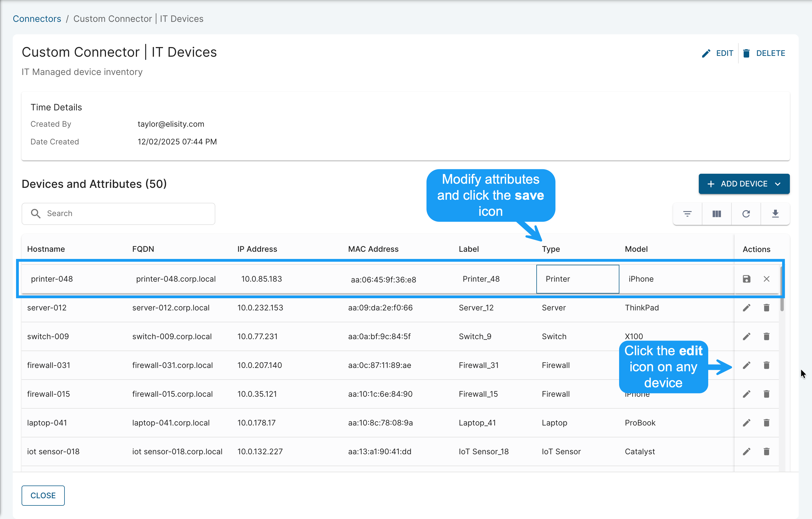Click the search magnifier icon
This screenshot has width=812, height=519.
click(x=35, y=213)
